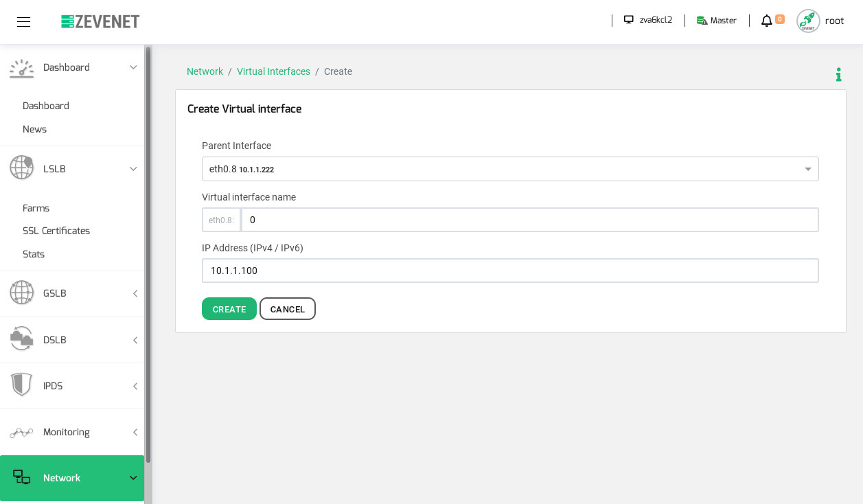Image resolution: width=863 pixels, height=504 pixels.
Task: Click the Dashboard gauge icon
Action: [21, 68]
